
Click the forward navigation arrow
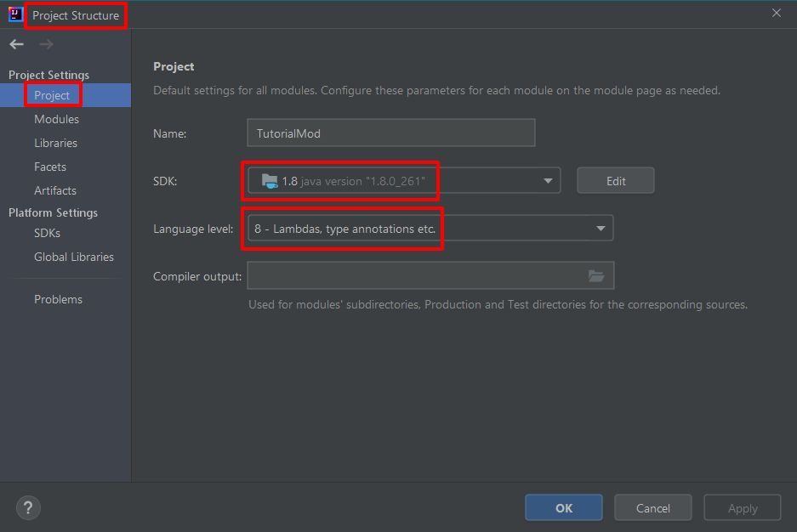(46, 44)
